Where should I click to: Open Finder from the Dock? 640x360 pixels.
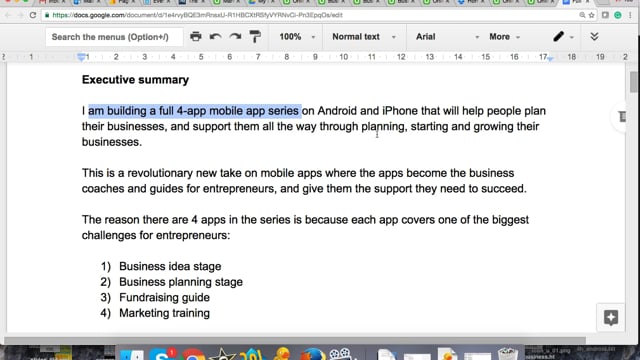click(131, 354)
